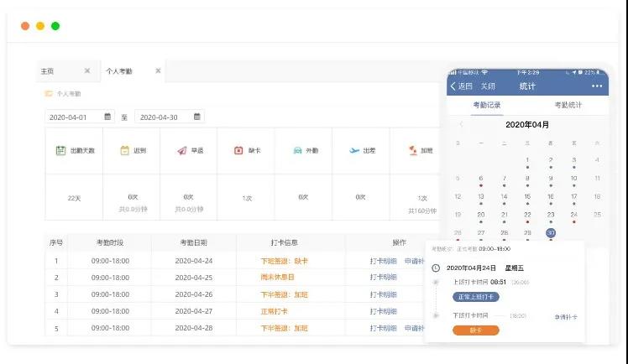Click the yellow macOS minimize button
The image size is (628, 364).
[40, 26]
